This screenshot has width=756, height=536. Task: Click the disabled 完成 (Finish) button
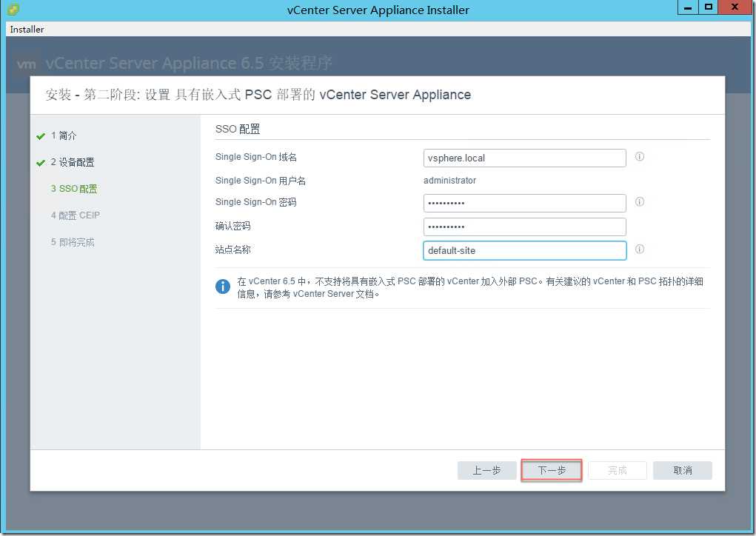(x=617, y=470)
